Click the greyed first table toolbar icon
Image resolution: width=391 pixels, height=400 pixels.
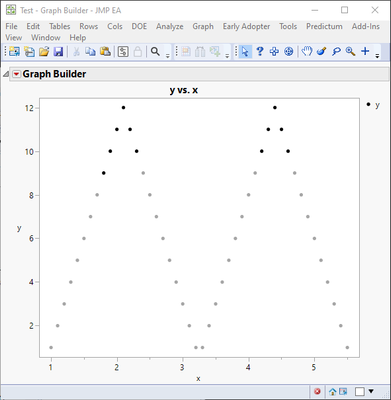186,52
